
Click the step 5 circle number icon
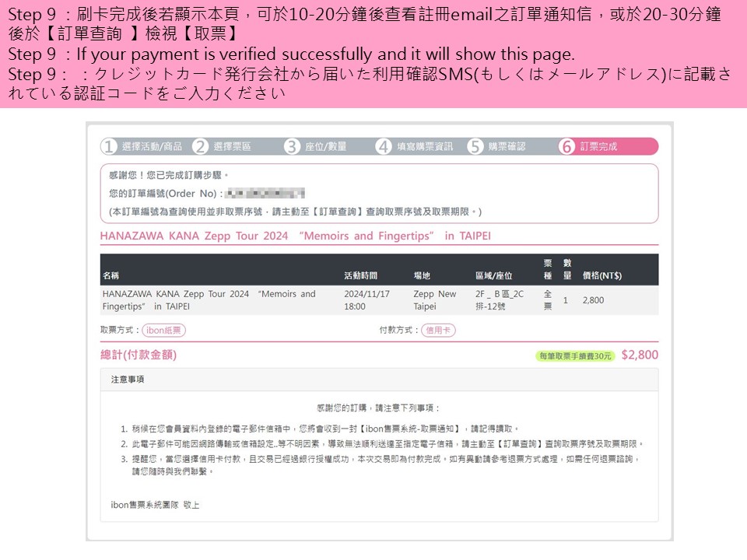tap(475, 146)
